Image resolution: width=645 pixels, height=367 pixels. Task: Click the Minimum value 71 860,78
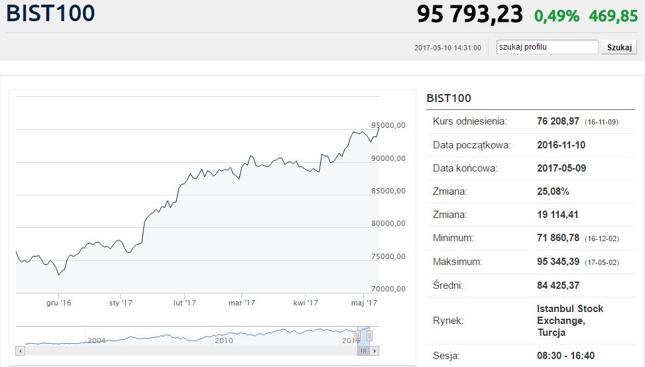tap(558, 238)
